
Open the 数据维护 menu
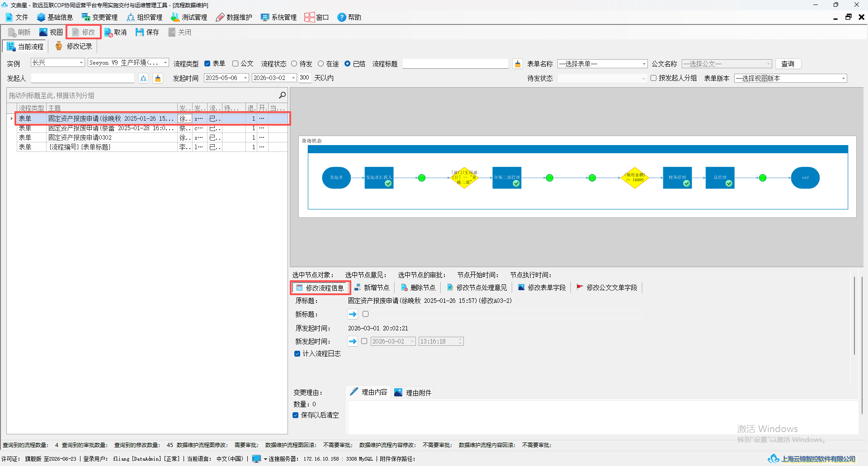(234, 17)
